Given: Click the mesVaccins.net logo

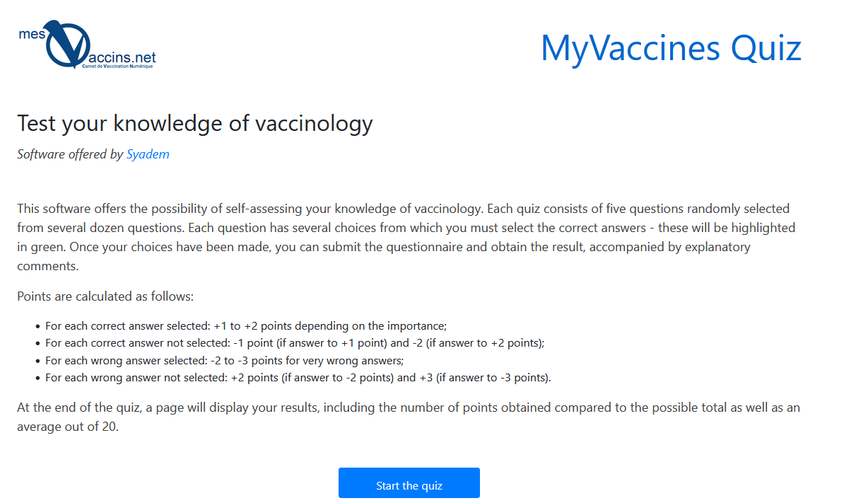Looking at the screenshot, I should click(88, 43).
